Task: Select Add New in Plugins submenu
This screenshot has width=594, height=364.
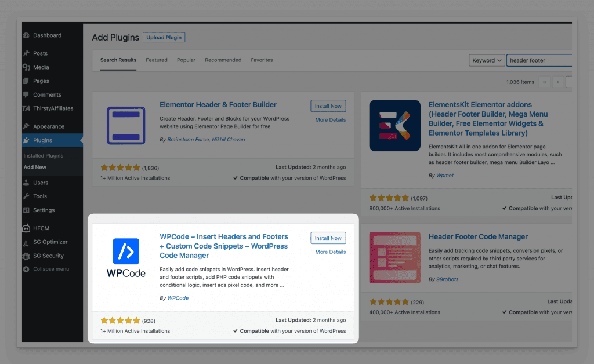Action: click(35, 168)
